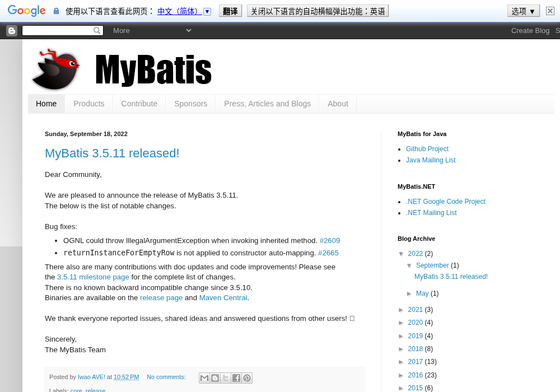Open the .NET Mailing List link

point(431,213)
